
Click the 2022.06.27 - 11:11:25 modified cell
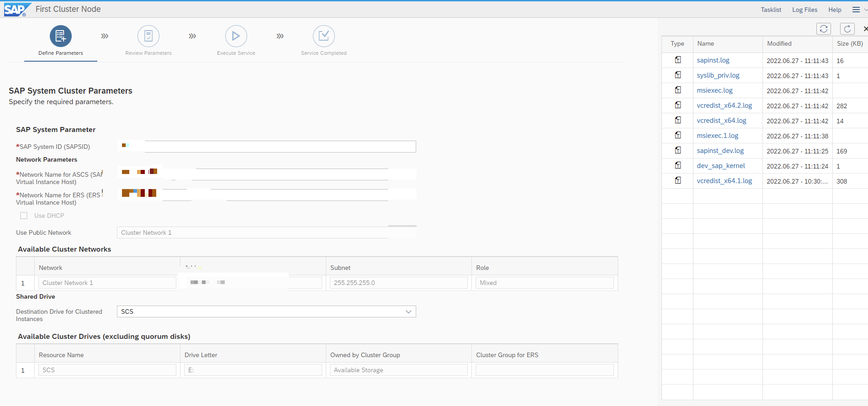798,151
